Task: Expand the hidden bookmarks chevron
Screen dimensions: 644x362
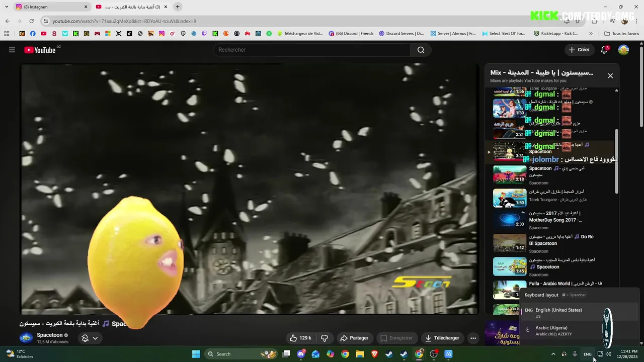Action: point(591,34)
